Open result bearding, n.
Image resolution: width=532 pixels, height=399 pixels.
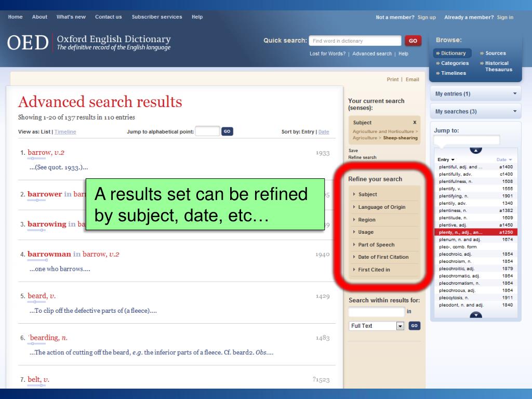(48, 337)
